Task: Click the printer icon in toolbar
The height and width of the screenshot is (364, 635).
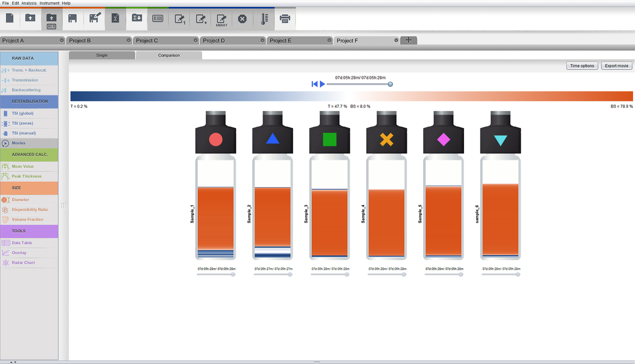Action: [x=285, y=19]
